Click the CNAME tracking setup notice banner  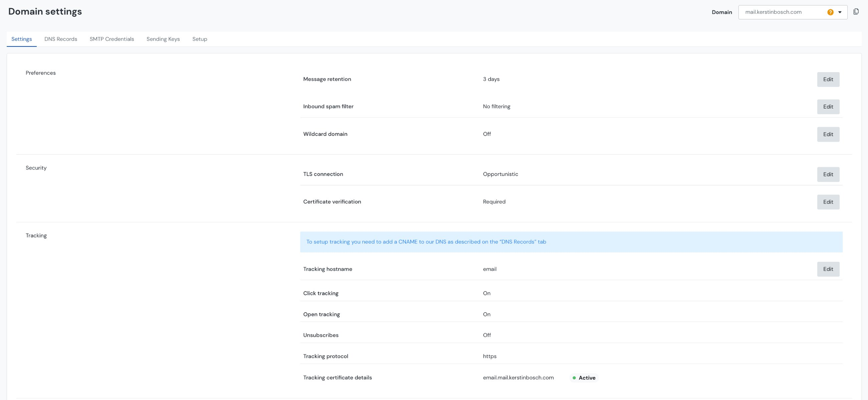pos(571,242)
